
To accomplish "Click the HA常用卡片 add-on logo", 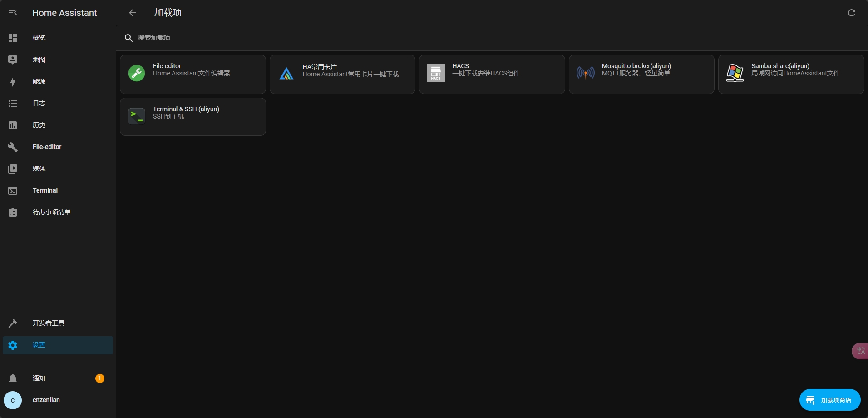I will tap(286, 73).
